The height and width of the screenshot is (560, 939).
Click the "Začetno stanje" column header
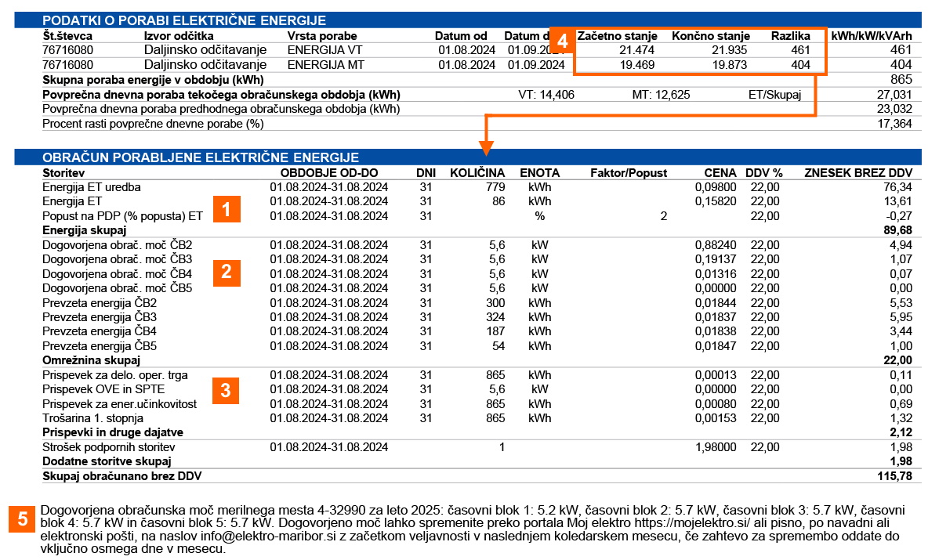click(618, 36)
